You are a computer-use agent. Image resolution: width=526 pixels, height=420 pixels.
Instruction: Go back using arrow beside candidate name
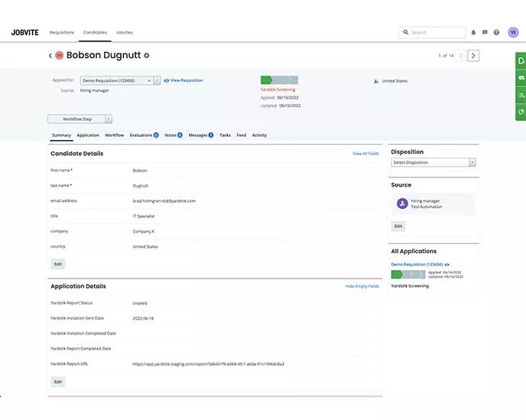tap(50, 56)
